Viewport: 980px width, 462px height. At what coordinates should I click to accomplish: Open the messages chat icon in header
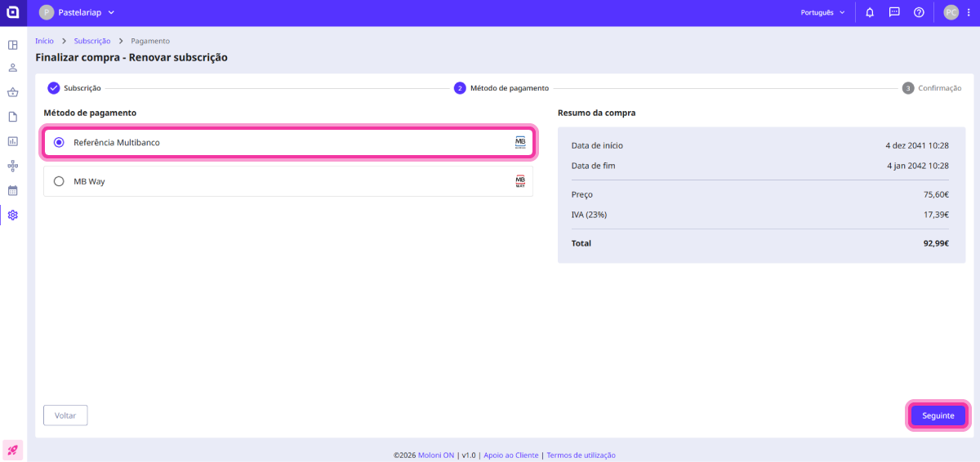coord(894,12)
